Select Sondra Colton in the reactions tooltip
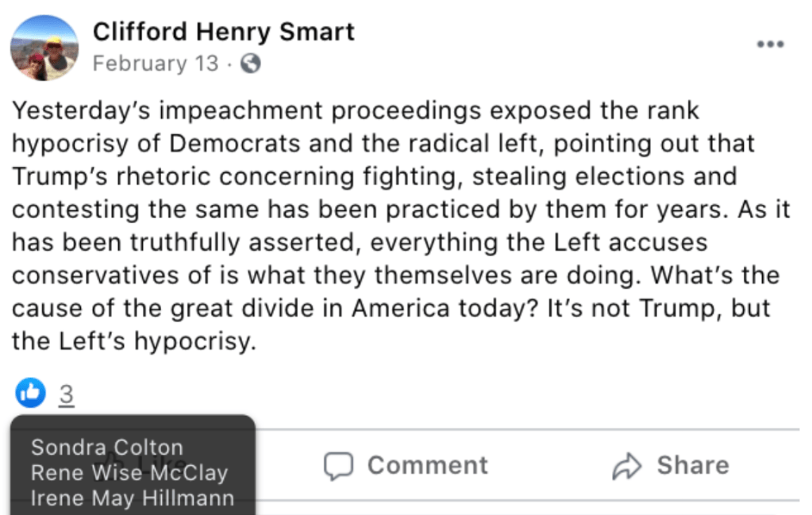 [107, 448]
